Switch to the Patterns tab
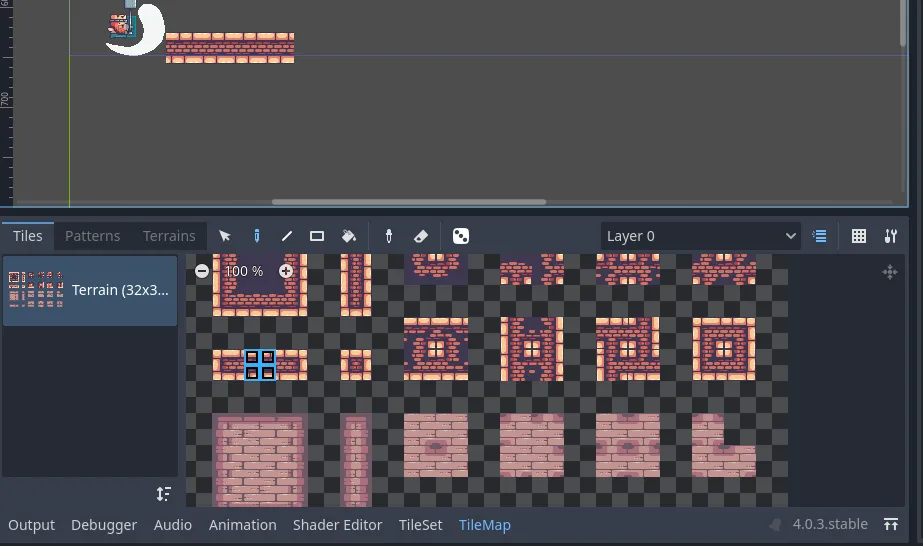This screenshot has height=546, width=923. point(92,236)
